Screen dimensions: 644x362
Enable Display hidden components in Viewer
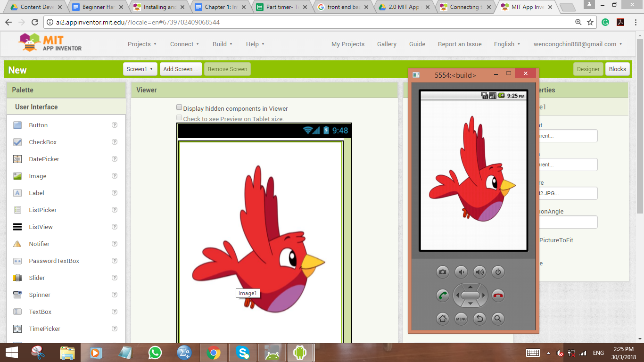tap(179, 108)
